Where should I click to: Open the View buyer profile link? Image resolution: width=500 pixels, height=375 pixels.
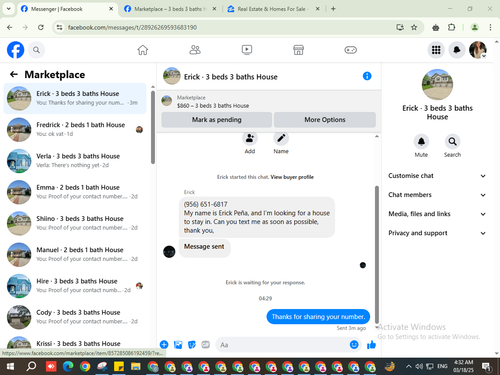292,177
